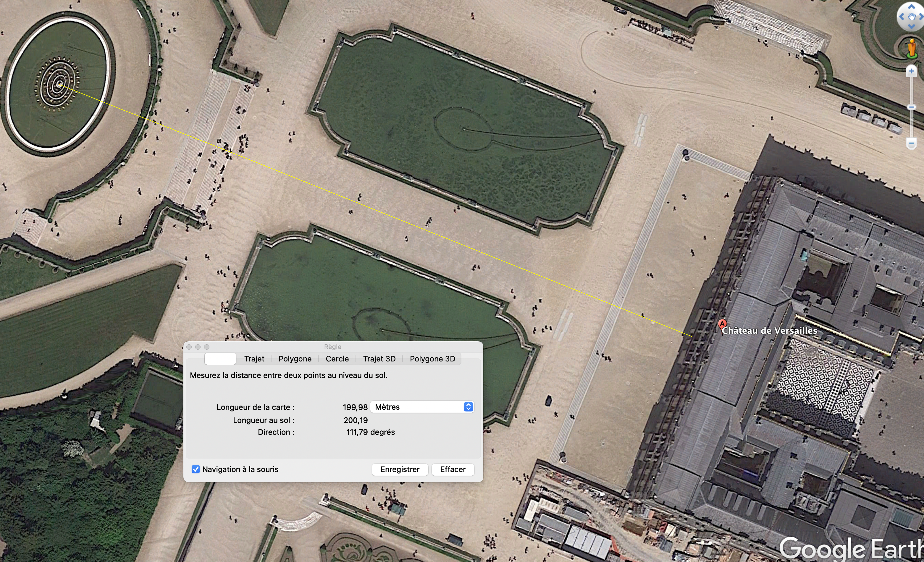Switch to the Polygone tab

(295, 359)
